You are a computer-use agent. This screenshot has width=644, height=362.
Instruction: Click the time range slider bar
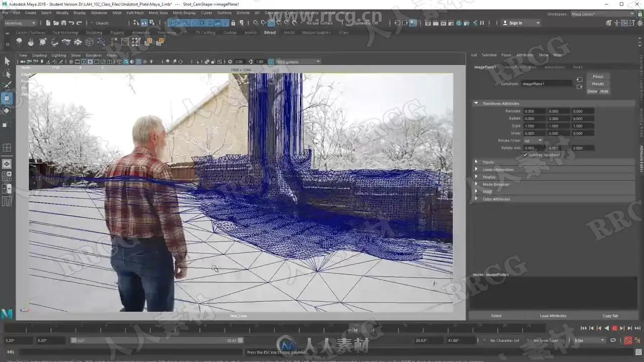pos(158,340)
